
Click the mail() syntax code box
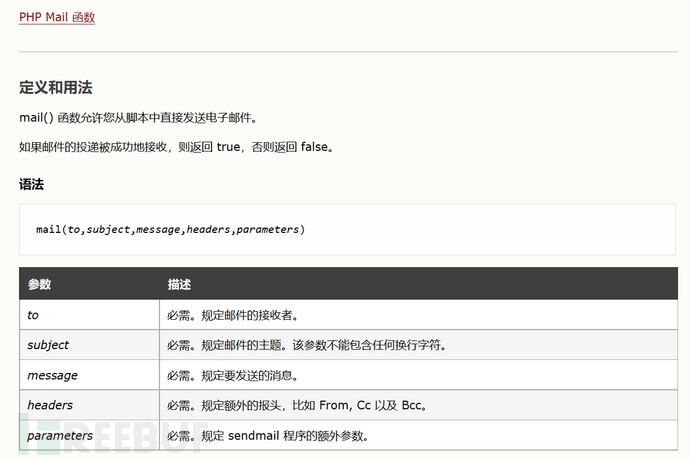(x=347, y=229)
